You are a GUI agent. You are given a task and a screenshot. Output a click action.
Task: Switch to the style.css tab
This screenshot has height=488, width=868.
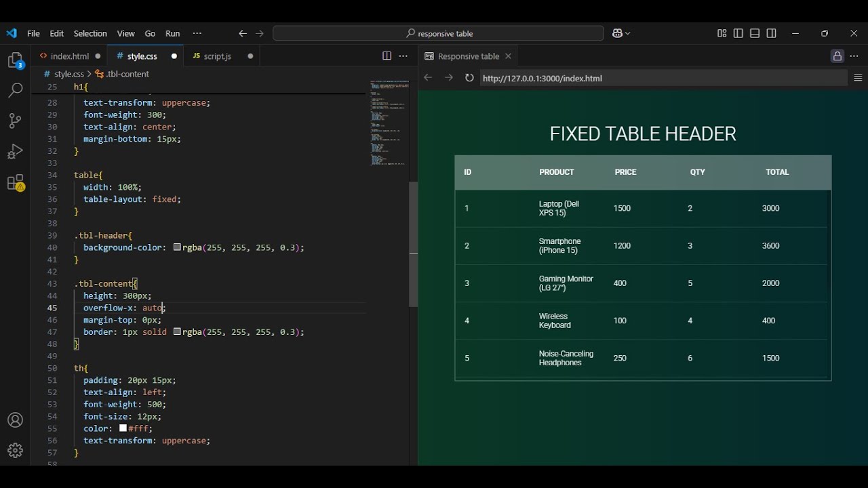coord(146,56)
